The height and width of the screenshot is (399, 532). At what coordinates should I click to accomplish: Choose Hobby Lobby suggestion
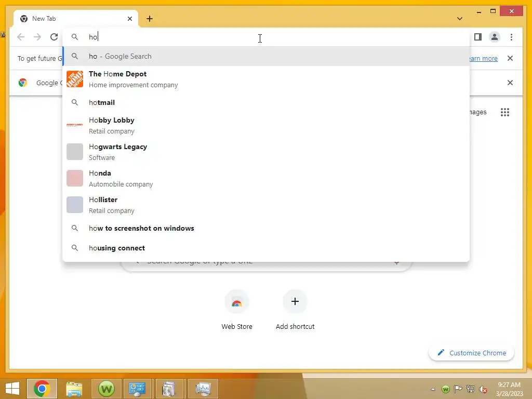[x=267, y=126]
